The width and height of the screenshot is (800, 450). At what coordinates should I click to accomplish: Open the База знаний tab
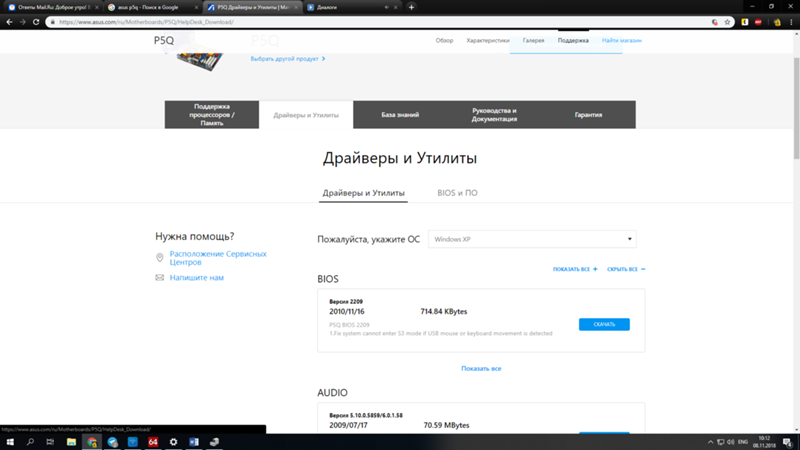coord(400,115)
